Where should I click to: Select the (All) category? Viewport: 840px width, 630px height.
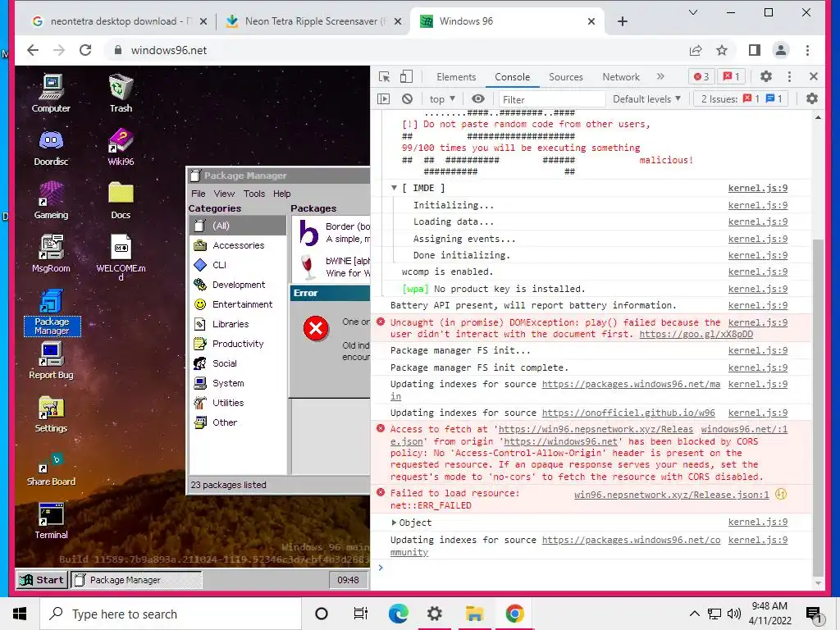pos(237,226)
